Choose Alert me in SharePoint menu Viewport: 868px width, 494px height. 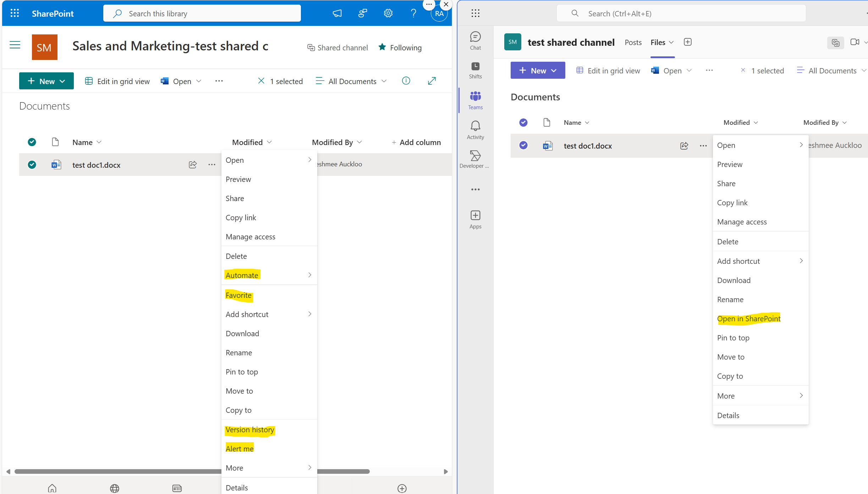click(x=269, y=449)
